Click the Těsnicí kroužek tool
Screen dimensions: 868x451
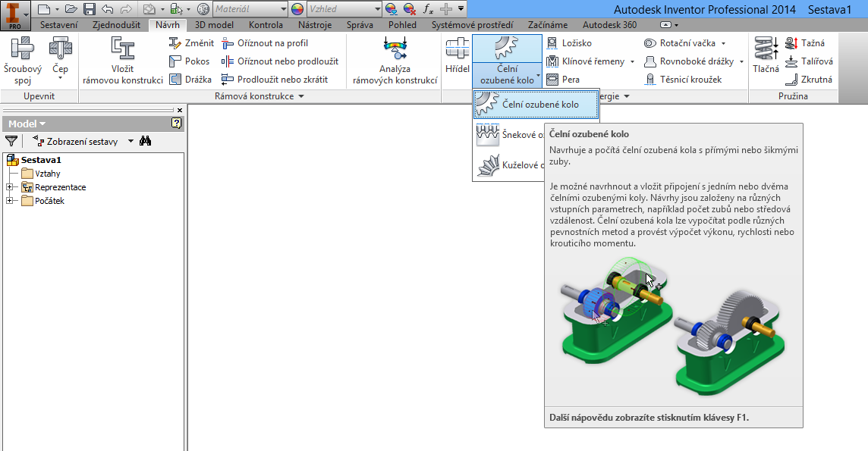coord(684,80)
